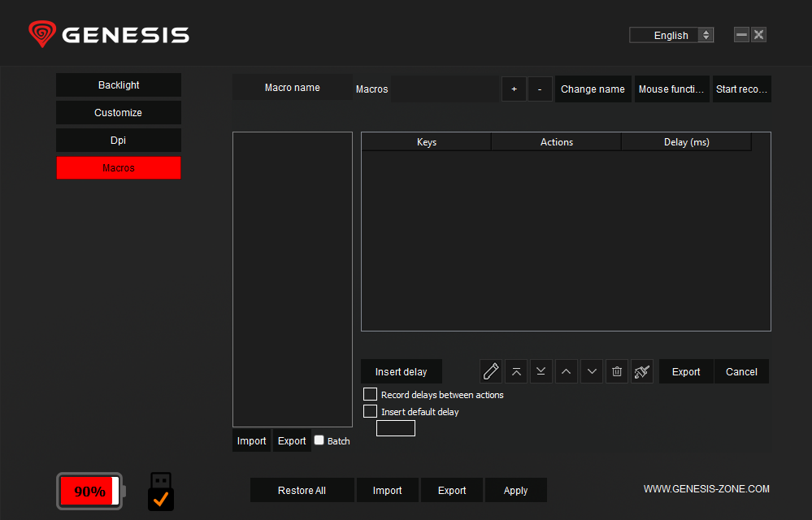Open Mouse function button
This screenshot has height=520, width=812.
click(671, 89)
